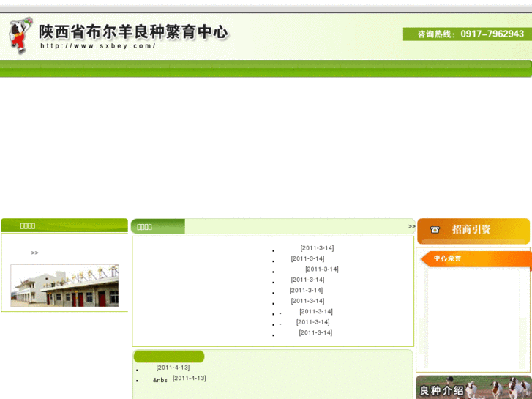Click the 咨询热线 0917-7962943 hotline banner
The height and width of the screenshot is (399, 532).
click(467, 34)
